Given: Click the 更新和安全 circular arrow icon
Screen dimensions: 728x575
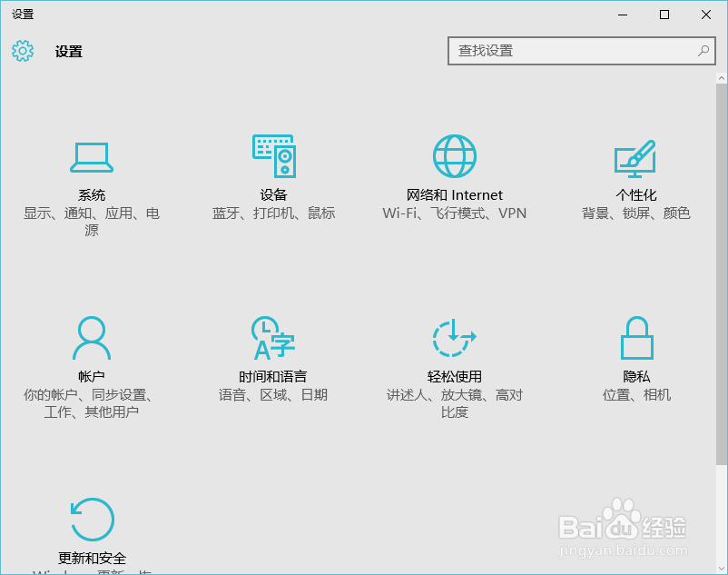Looking at the screenshot, I should coord(91,520).
